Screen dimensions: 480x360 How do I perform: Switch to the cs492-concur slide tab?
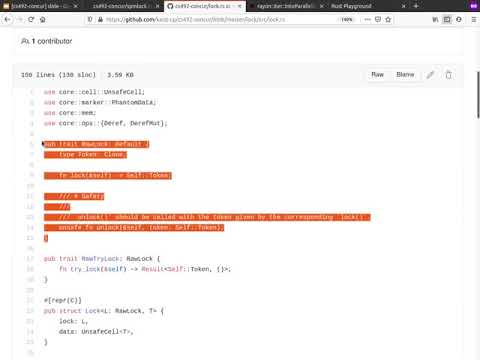pos(40,6)
